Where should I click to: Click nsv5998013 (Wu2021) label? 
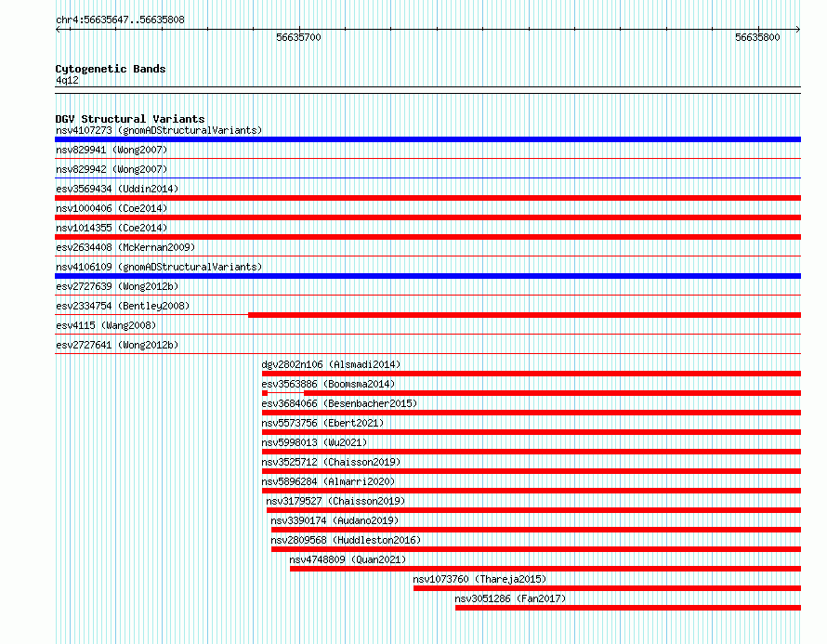click(314, 442)
